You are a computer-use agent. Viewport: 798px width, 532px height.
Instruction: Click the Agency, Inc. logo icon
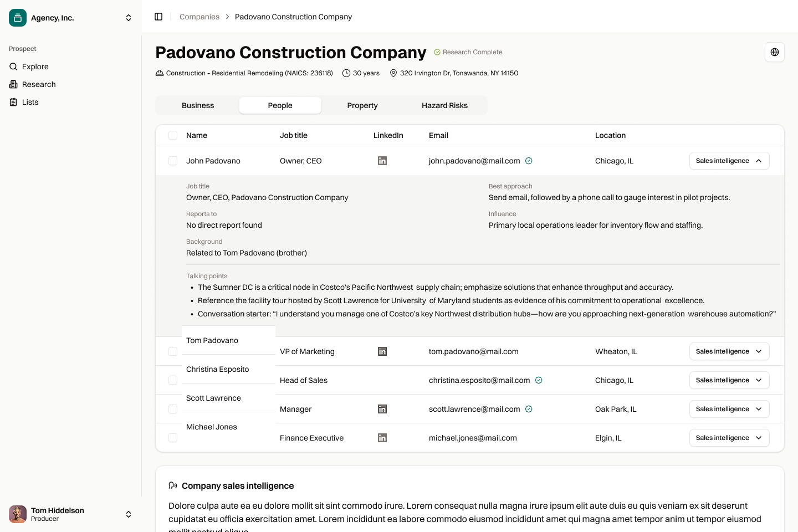18,18
